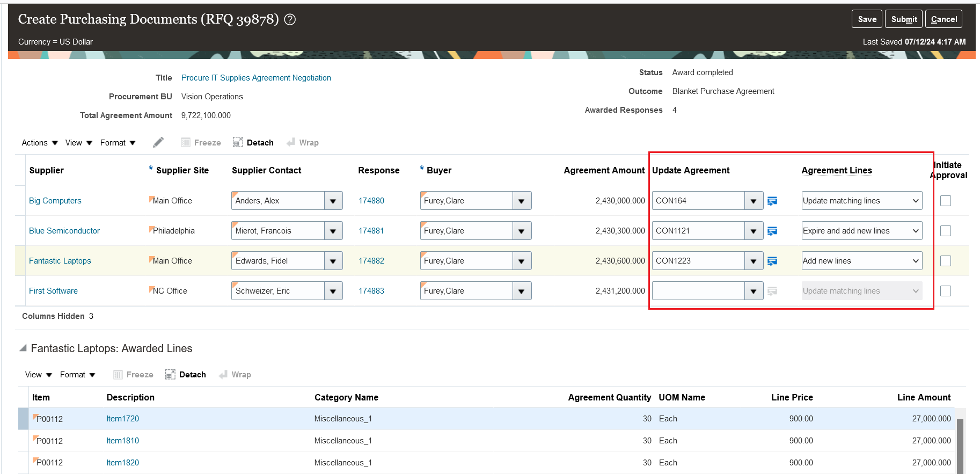
Task: Open Supplier Contact dropdown for Edwards, Fidel
Action: (x=333, y=261)
